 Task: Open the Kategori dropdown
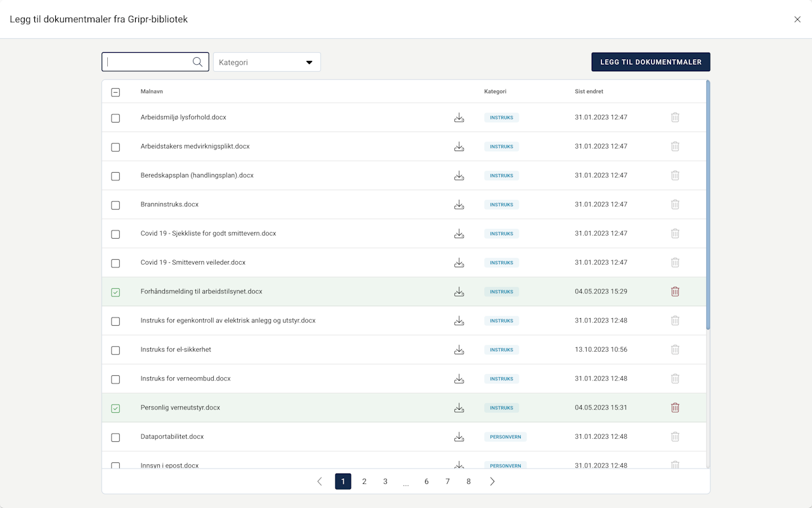(266, 62)
